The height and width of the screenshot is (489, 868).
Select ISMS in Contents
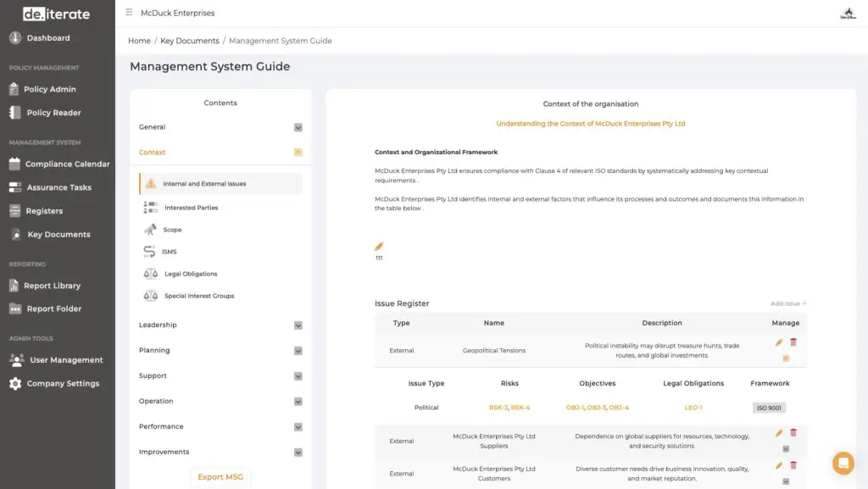pos(169,252)
